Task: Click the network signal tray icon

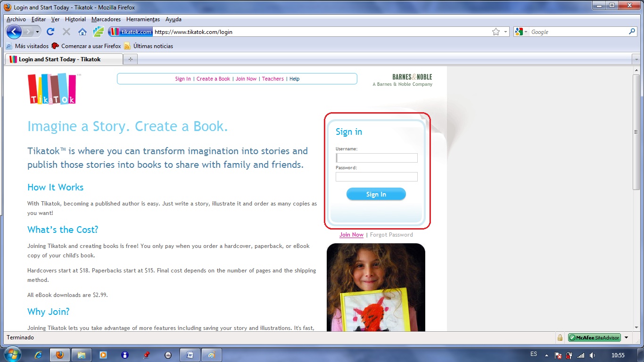Action: pos(581,355)
